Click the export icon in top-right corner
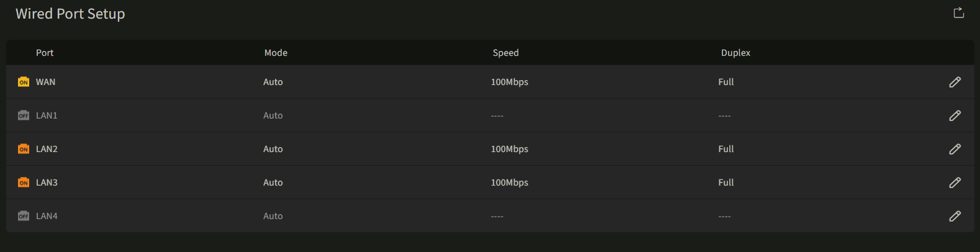Screen dimensions: 980x252 [x=958, y=12]
